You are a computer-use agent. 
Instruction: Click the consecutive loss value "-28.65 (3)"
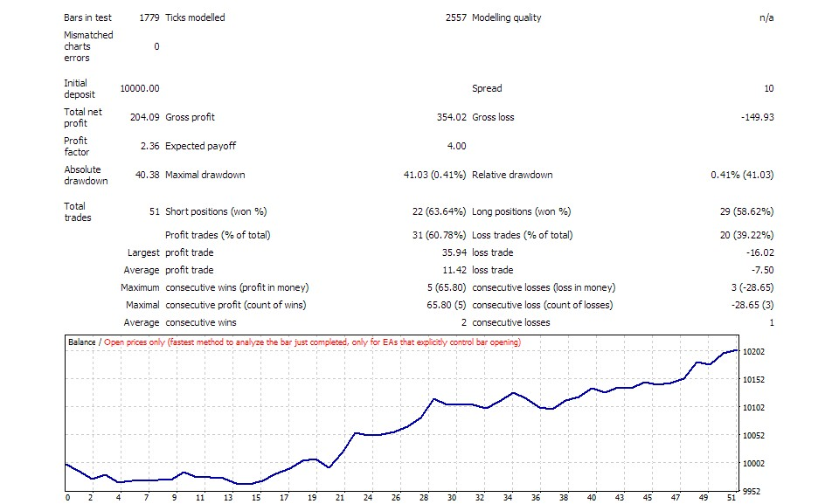click(x=752, y=306)
